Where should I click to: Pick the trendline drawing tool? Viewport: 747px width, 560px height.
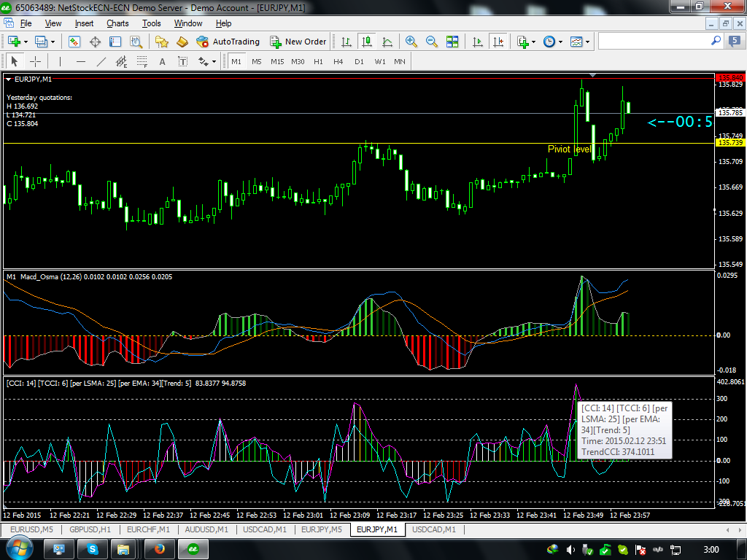point(101,62)
